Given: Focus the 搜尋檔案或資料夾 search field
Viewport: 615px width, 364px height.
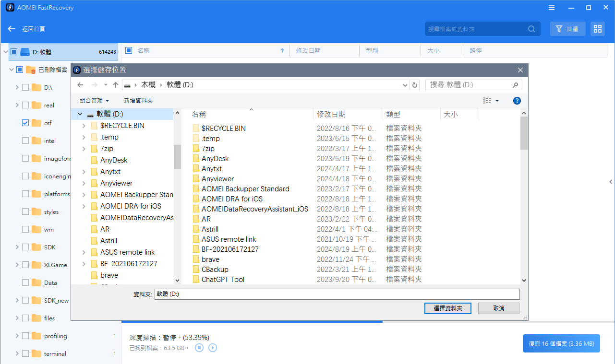Looking at the screenshot, I should tap(482, 29).
